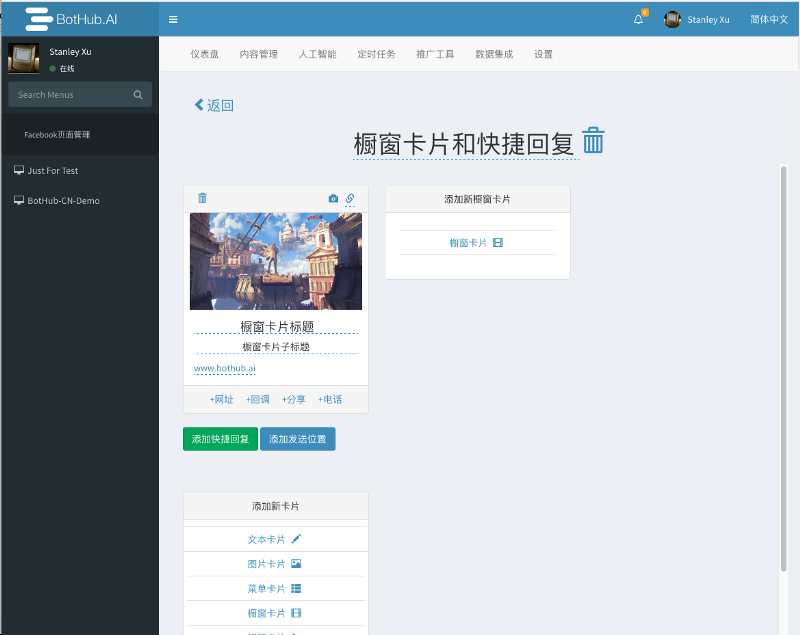Edit the 橱窗卡片标题 title text

click(x=277, y=326)
